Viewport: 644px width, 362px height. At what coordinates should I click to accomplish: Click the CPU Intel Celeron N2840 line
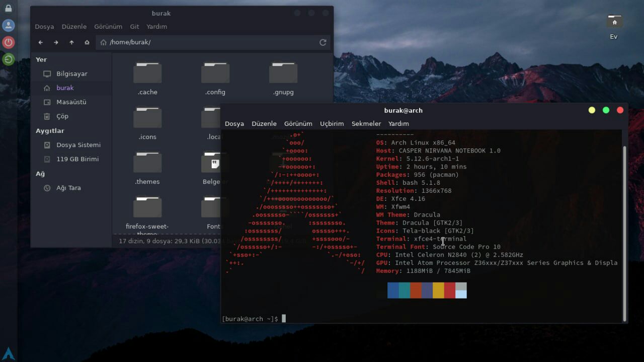pyautogui.click(x=450, y=255)
